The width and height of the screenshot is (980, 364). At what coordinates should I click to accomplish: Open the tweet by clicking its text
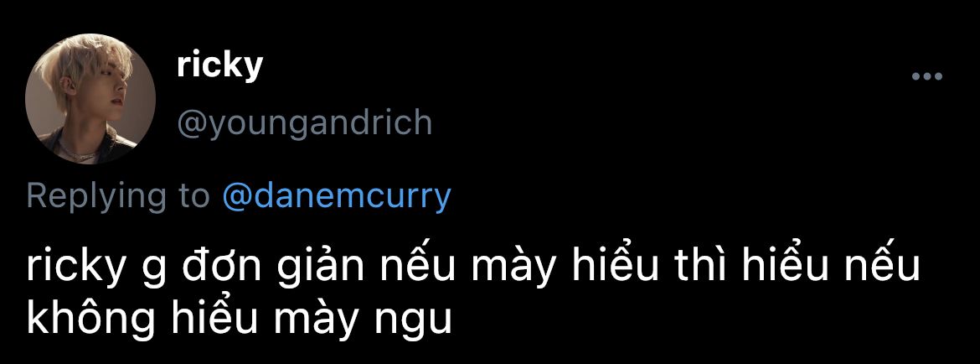pos(473,292)
